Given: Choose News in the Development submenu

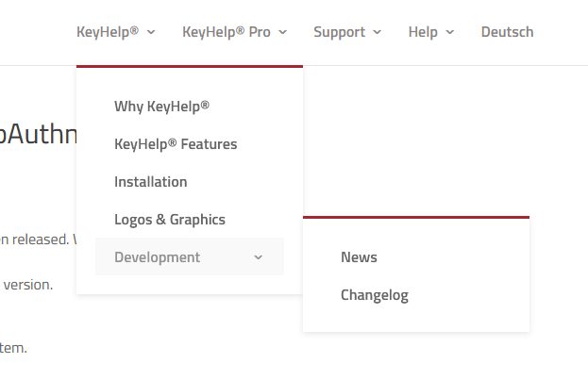Looking at the screenshot, I should click(359, 257).
